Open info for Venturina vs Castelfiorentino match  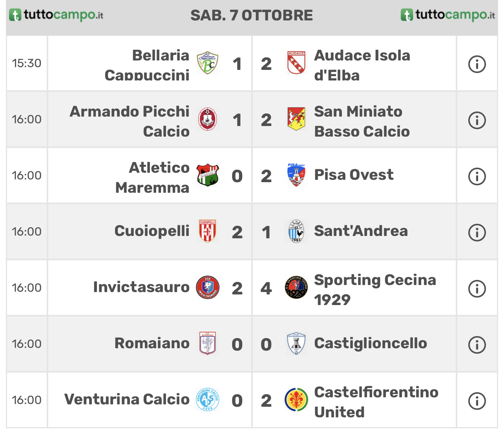pos(477,401)
